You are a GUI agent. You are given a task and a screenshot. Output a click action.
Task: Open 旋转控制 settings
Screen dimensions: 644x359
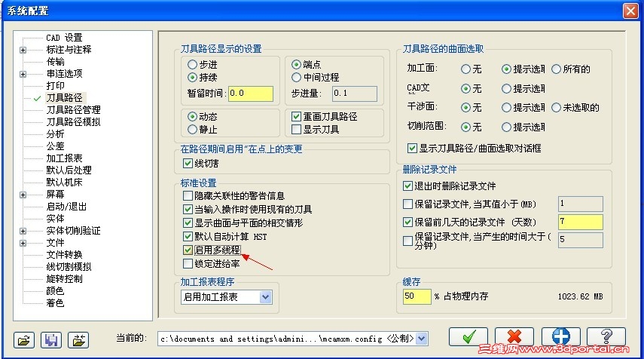pos(64,279)
